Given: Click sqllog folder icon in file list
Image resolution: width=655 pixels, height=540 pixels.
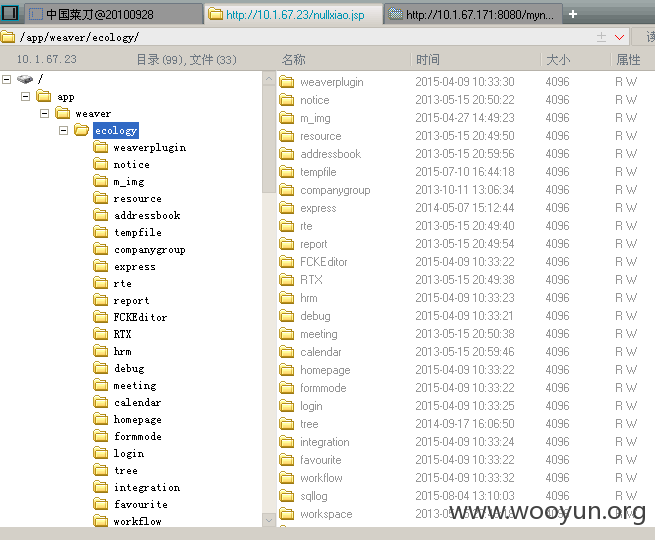Looking at the screenshot, I should (287, 496).
